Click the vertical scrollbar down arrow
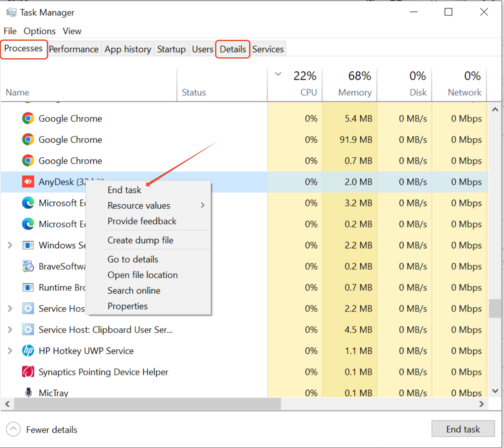The width and height of the screenshot is (504, 448). 495,391
